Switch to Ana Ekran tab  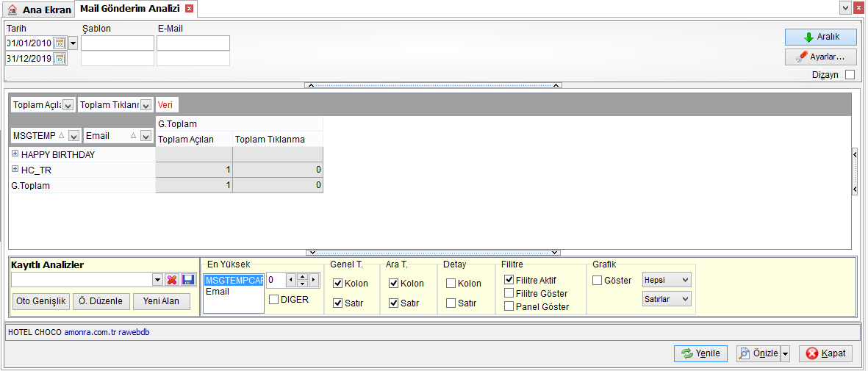[x=39, y=10]
